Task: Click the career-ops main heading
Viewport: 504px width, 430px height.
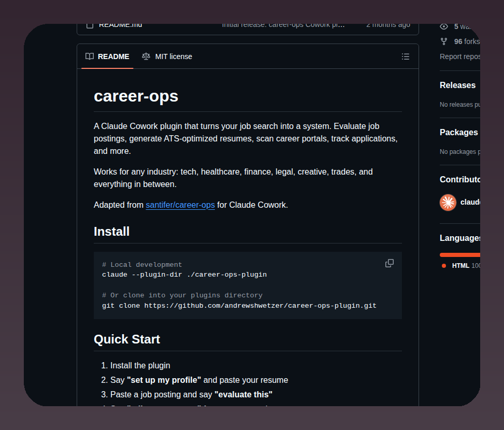Action: (x=136, y=96)
